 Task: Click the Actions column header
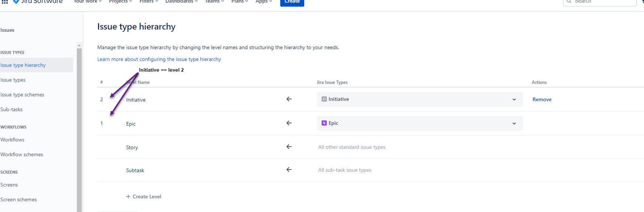pos(539,82)
